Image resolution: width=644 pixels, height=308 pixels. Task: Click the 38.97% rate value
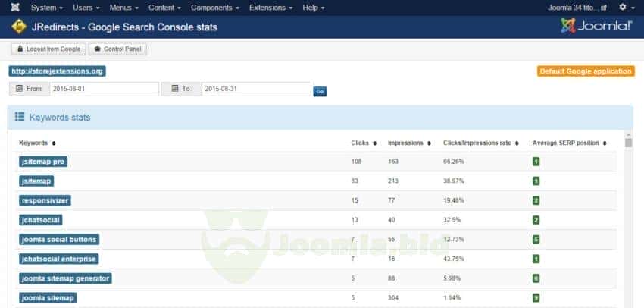[453, 181]
